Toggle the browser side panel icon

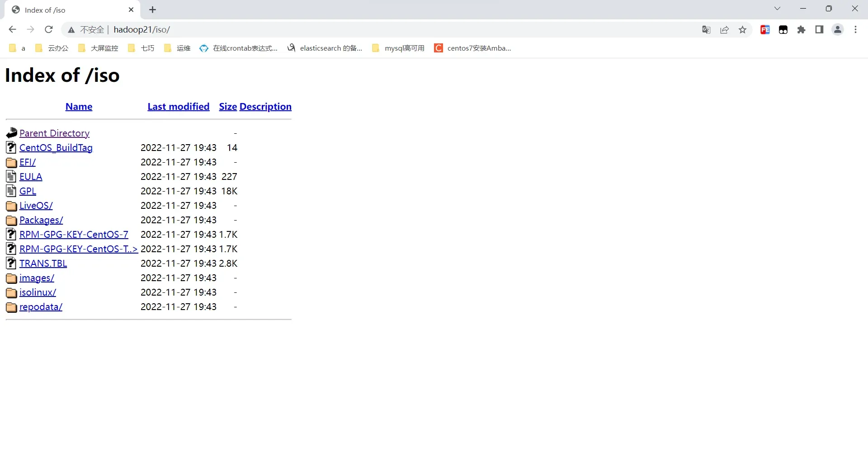pos(819,30)
